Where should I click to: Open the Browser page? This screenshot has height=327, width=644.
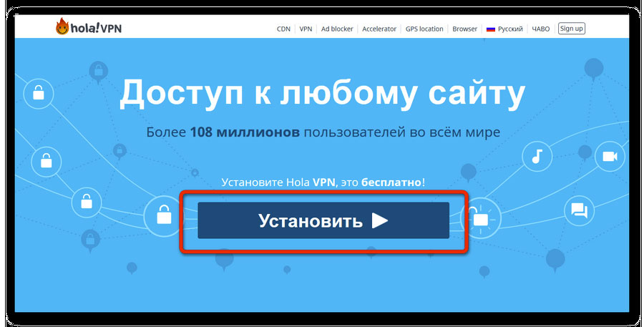click(464, 29)
